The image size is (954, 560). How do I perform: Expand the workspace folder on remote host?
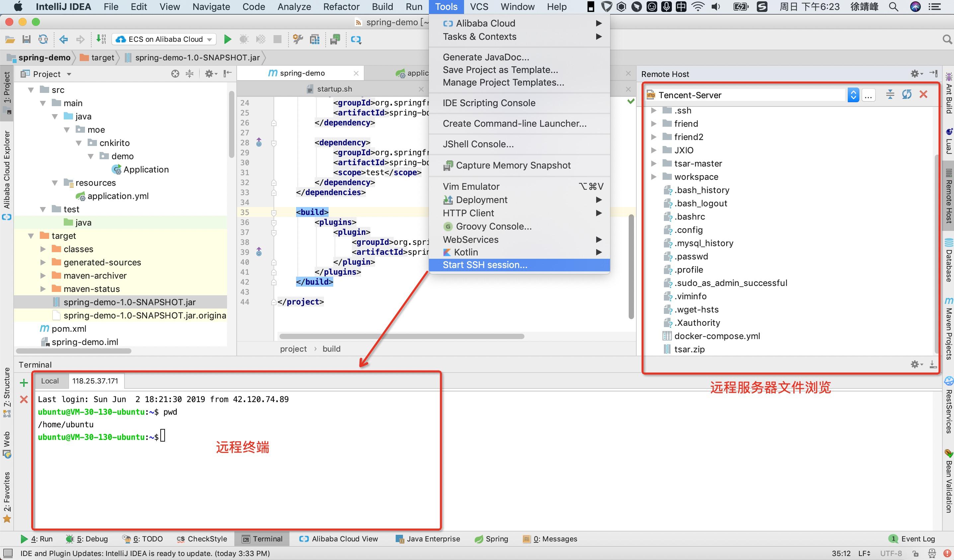[x=654, y=177]
